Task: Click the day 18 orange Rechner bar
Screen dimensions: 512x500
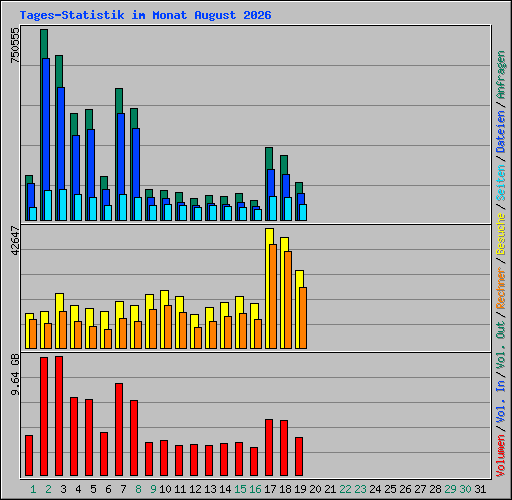Action: click(288, 300)
